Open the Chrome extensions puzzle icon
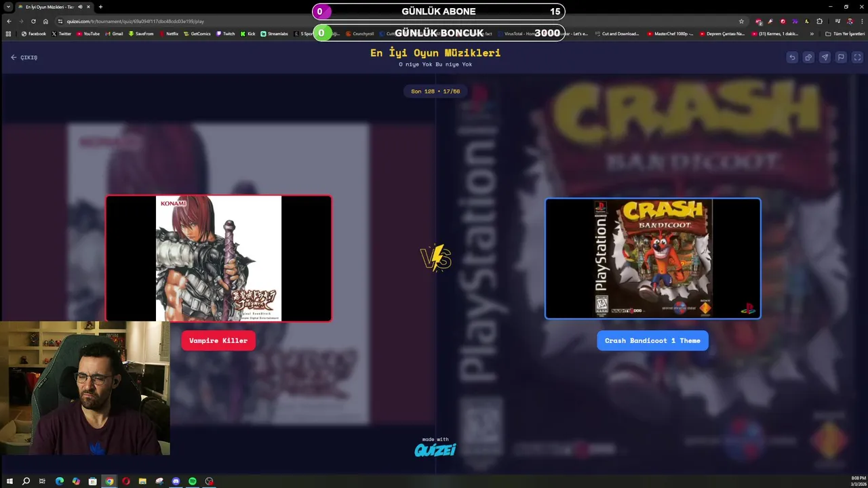The width and height of the screenshot is (868, 488). click(x=819, y=21)
